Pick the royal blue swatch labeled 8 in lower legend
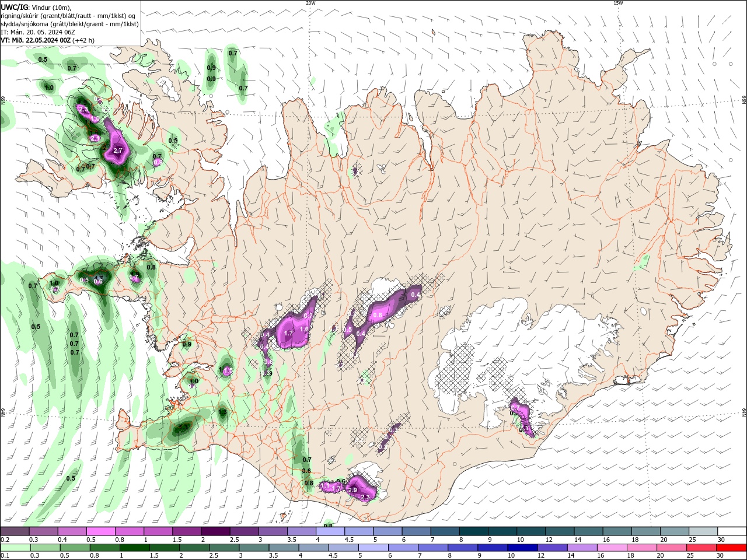 (x=463, y=548)
